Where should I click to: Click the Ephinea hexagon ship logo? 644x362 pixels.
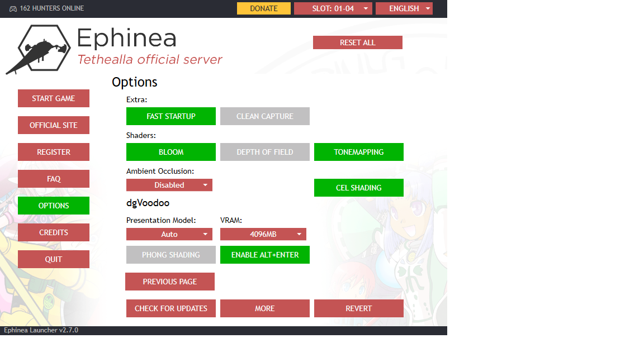coord(38,49)
